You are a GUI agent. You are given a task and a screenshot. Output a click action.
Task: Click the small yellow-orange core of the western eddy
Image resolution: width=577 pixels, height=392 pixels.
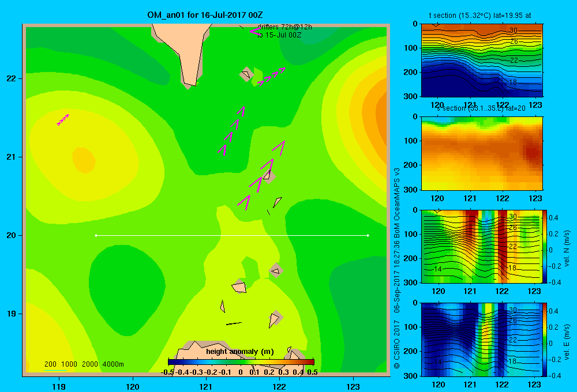[x=84, y=160]
